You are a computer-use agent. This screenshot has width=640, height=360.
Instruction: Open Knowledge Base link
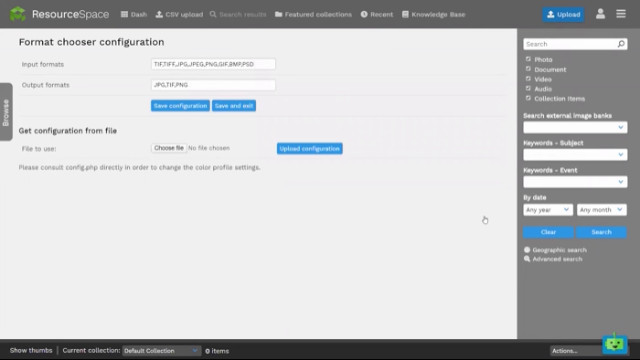433,14
